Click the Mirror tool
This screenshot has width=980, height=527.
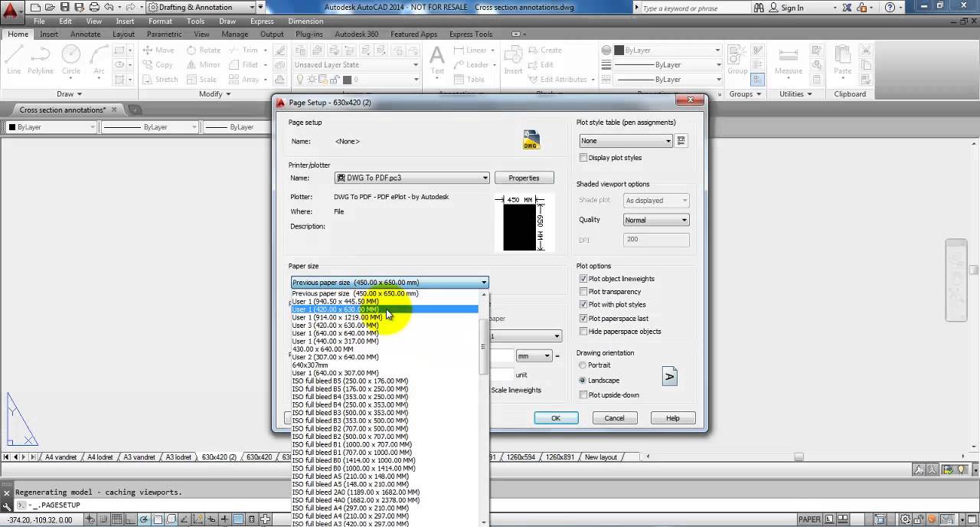click(x=204, y=65)
